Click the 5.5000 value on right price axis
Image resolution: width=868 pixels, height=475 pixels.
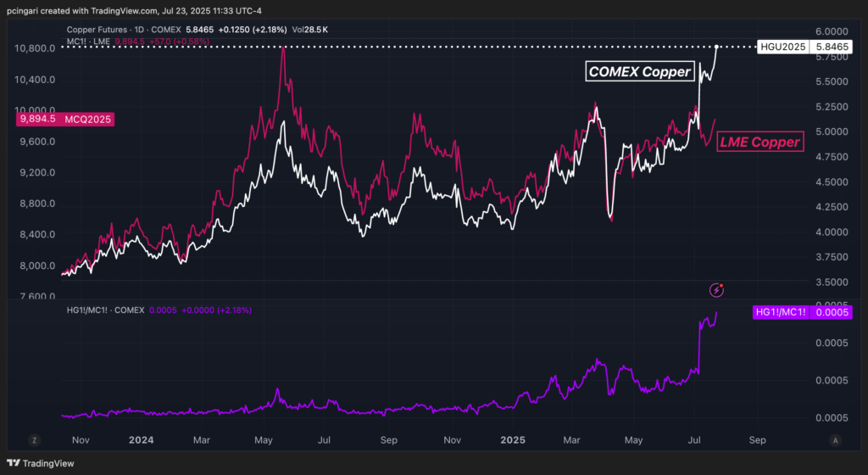click(x=832, y=81)
